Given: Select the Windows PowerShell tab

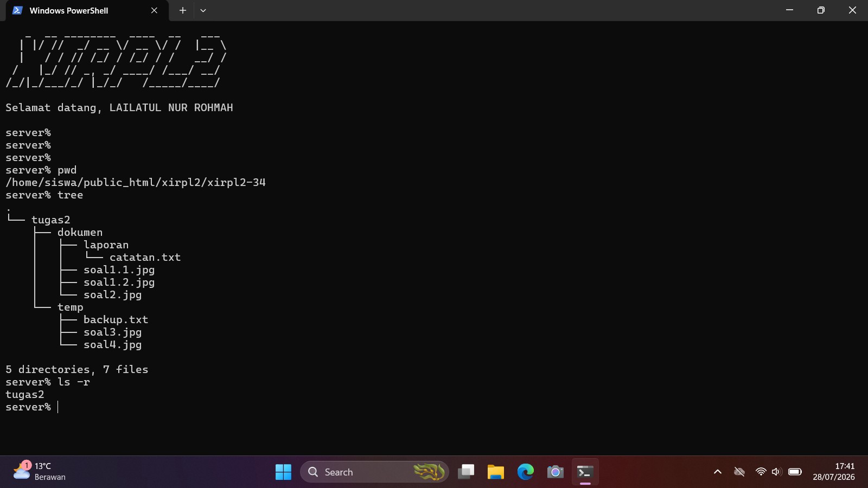Looking at the screenshot, I should click(87, 10).
